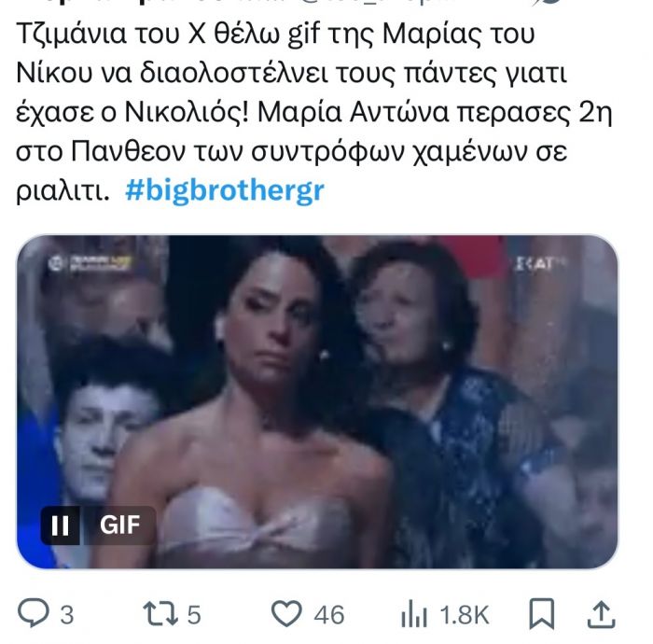Open the tweet by its first text line

click(275, 34)
